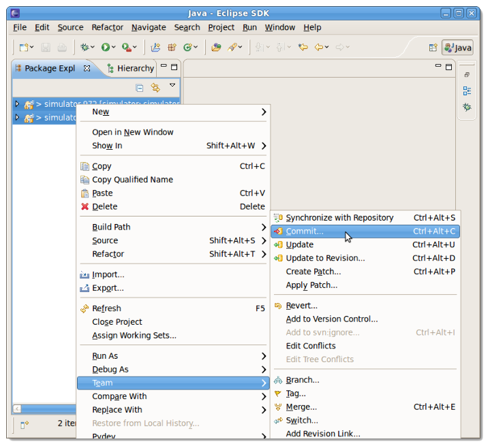
Task: Open the Back history dropdown arrow
Action: [327, 48]
